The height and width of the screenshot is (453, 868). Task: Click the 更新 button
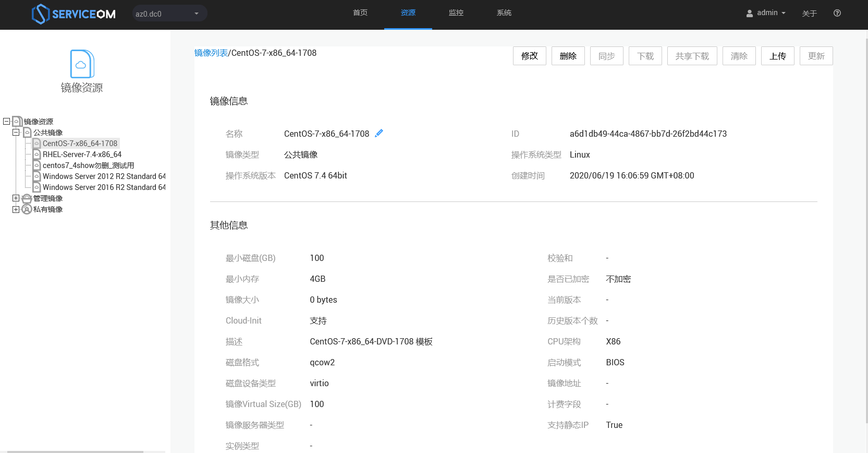[816, 56]
